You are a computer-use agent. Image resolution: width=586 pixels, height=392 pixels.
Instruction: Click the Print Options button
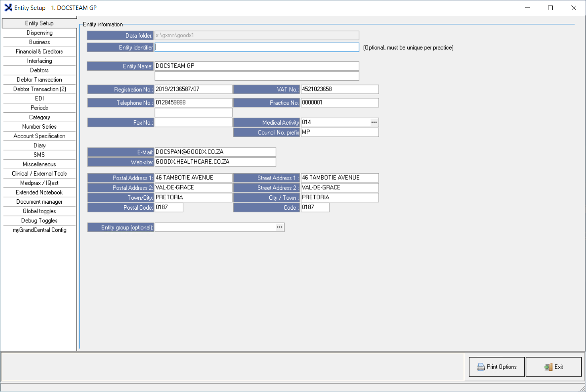pos(497,367)
